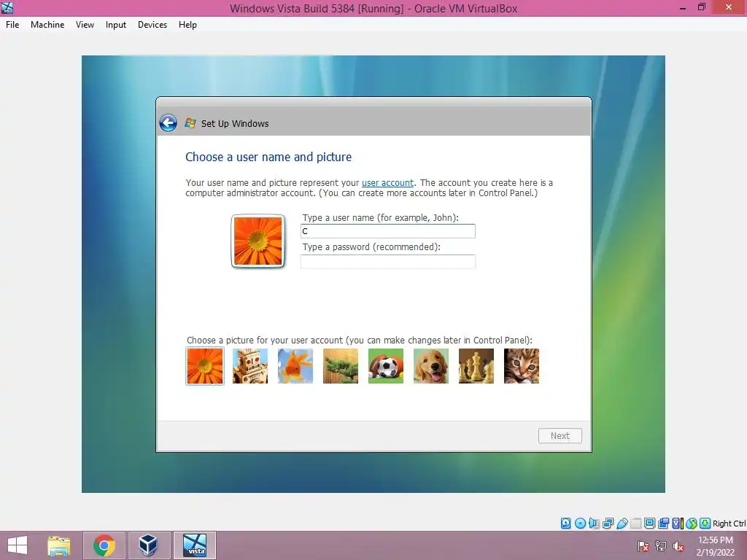This screenshot has width=747, height=560.
Task: Select the chess pieces account picture
Action: (476, 366)
